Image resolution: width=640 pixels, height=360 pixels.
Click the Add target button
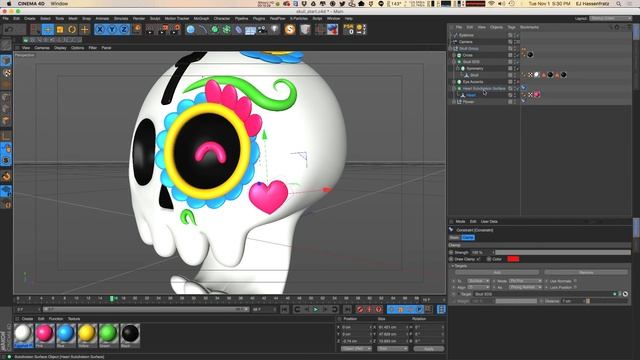497,273
